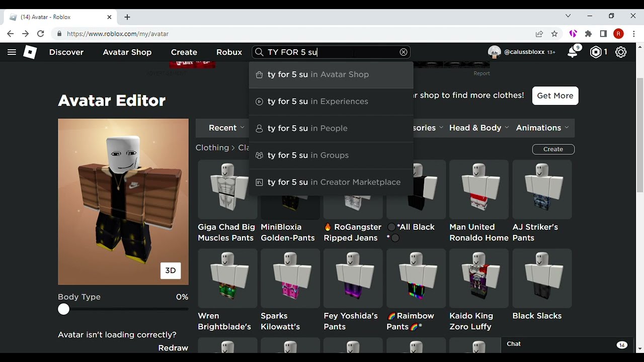Image resolution: width=644 pixels, height=362 pixels.
Task: Open the Create menu item
Action: [x=184, y=52]
